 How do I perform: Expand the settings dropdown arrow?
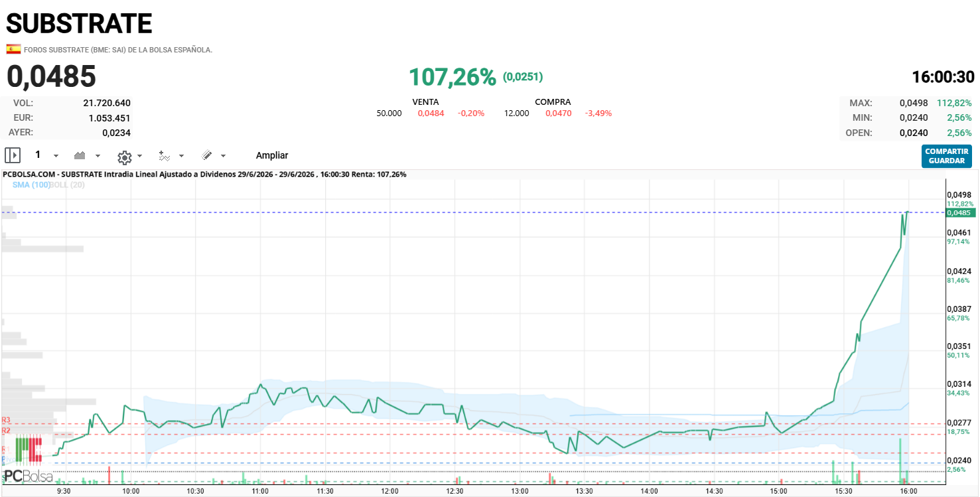click(139, 156)
